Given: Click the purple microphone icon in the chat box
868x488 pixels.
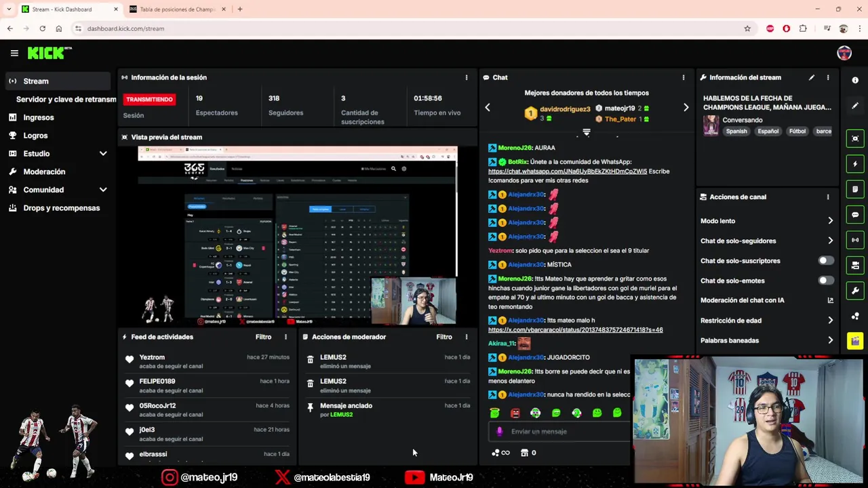Looking at the screenshot, I should (x=500, y=431).
